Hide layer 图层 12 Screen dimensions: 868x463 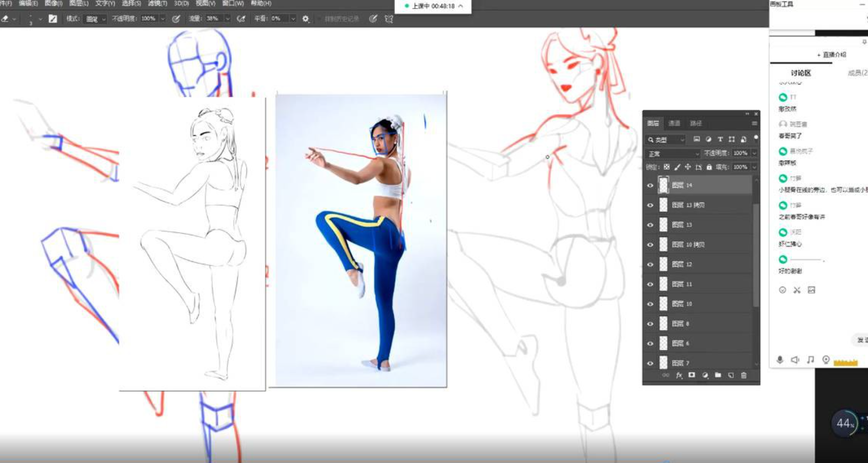(650, 264)
